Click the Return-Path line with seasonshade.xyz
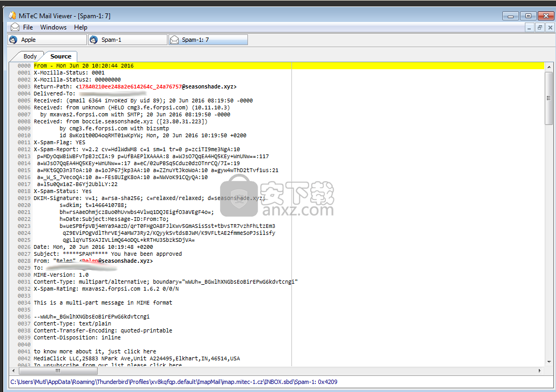The image size is (556, 392). point(135,86)
